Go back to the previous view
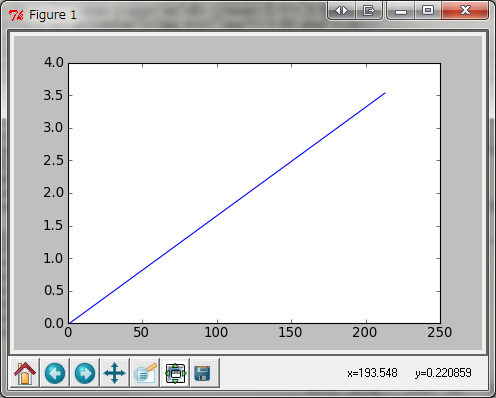 55,373
